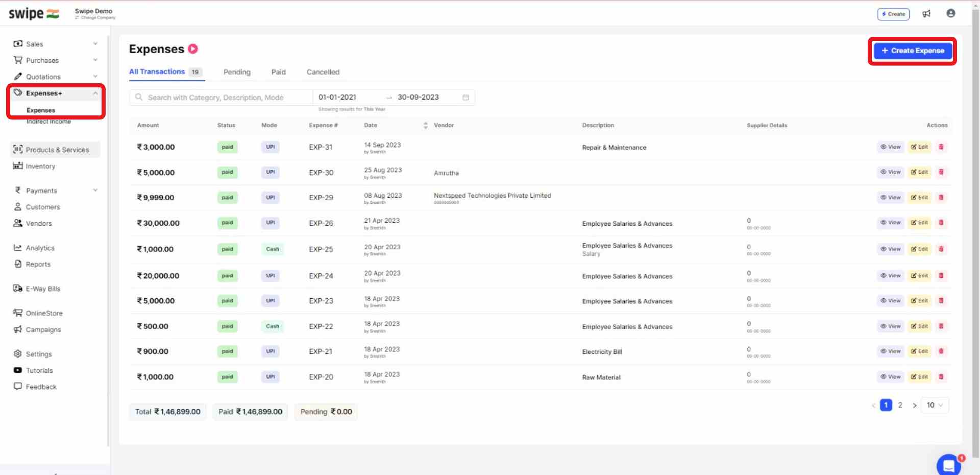The height and width of the screenshot is (475, 980).
Task: Click the Expenses+ tag icon
Action: 18,92
